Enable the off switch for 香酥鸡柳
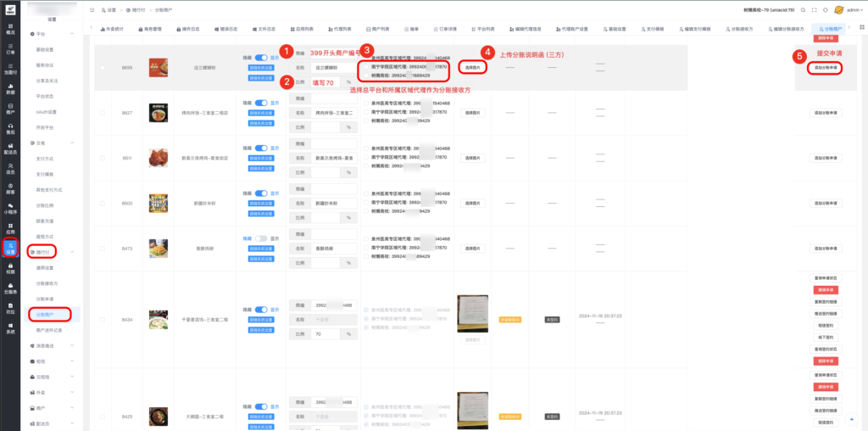 261,238
